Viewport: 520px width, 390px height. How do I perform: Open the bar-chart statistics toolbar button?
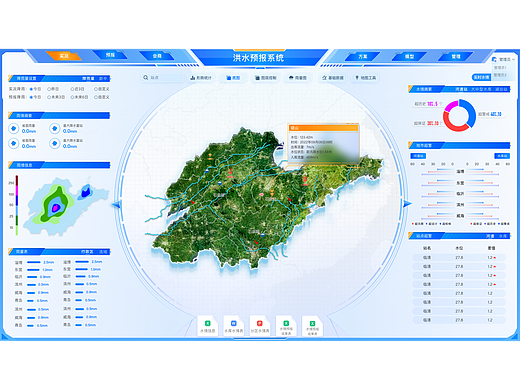201,78
